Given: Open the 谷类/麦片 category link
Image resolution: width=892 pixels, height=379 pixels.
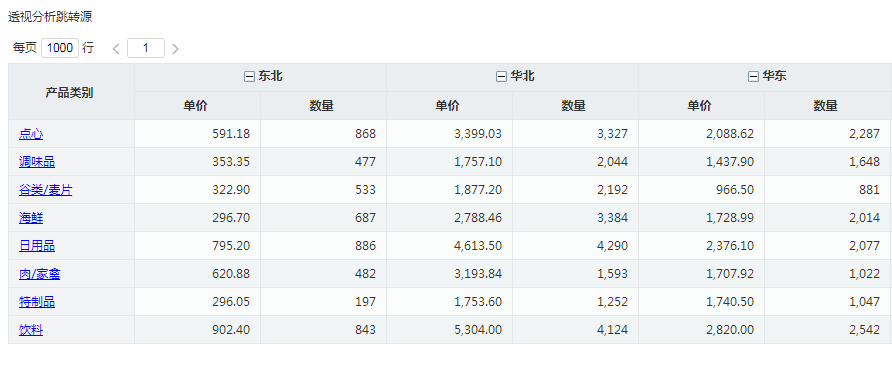Looking at the screenshot, I should (46, 190).
